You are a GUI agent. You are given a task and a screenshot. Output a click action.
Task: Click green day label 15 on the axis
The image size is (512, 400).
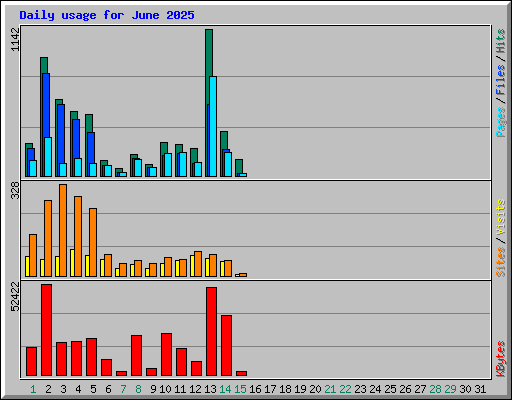[x=240, y=389]
